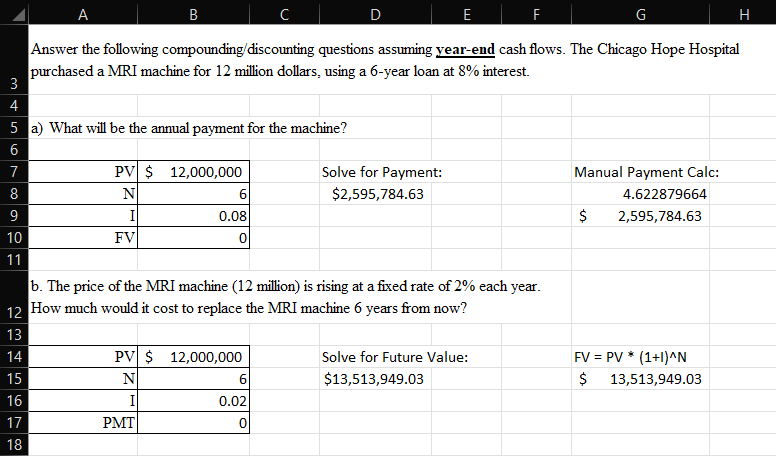
Task: Select column B header
Action: point(194,14)
